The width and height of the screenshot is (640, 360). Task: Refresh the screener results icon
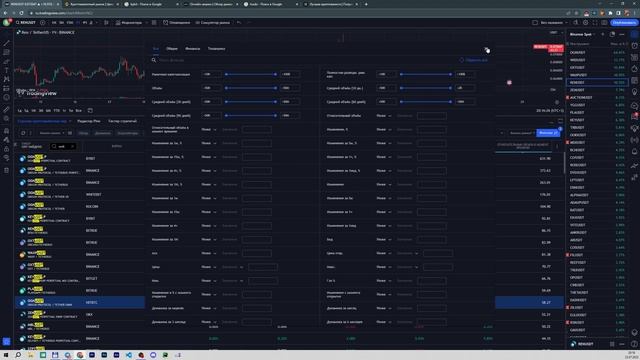pyautogui.click(x=23, y=133)
